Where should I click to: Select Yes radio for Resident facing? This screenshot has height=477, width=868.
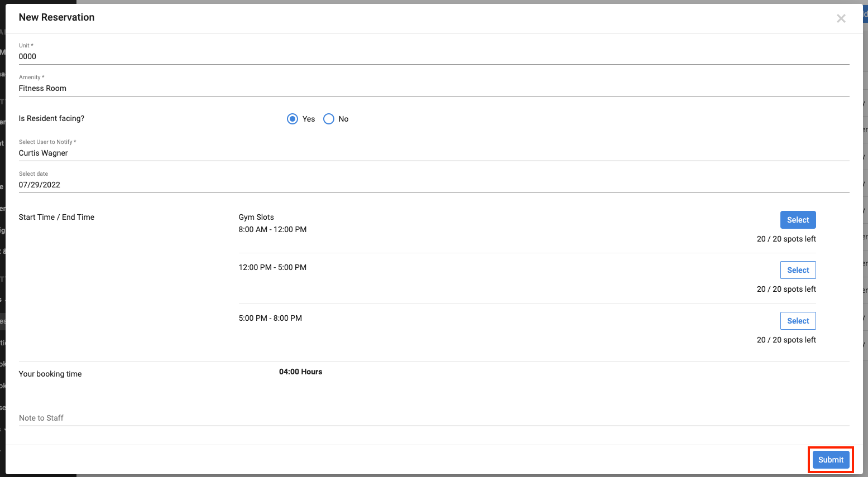point(292,119)
